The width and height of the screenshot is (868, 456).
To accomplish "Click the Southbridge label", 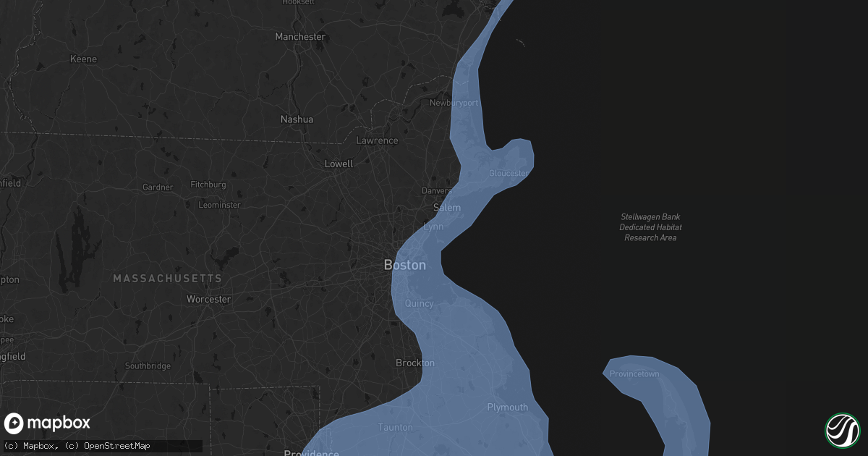I will pyautogui.click(x=148, y=366).
